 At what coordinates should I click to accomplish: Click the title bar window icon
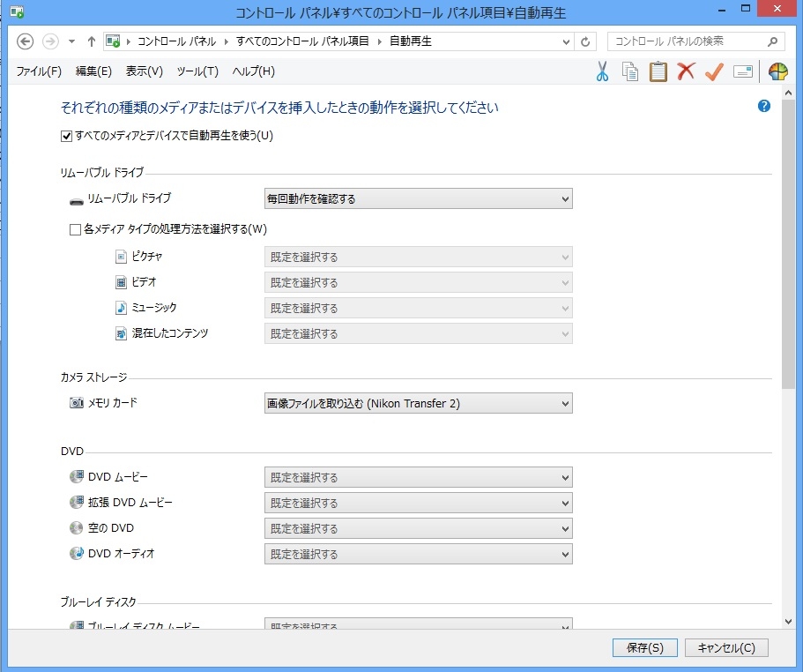(17, 11)
